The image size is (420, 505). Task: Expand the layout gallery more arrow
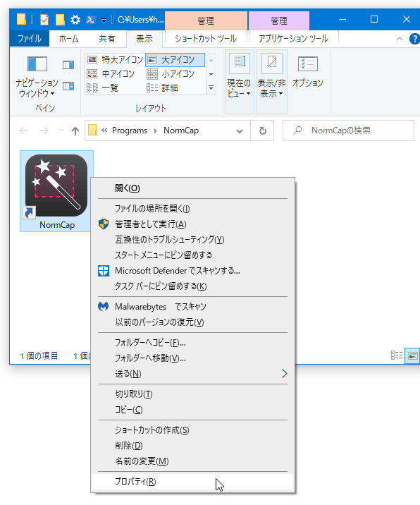(211, 87)
